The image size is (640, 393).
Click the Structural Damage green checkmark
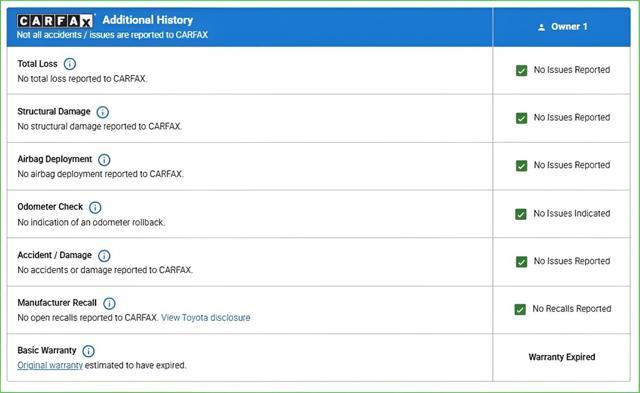tap(521, 118)
